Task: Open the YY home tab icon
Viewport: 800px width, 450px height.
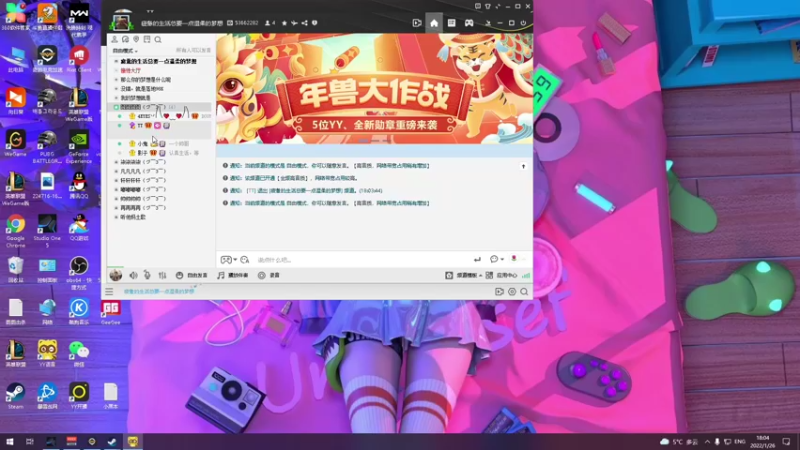Action: pyautogui.click(x=434, y=23)
